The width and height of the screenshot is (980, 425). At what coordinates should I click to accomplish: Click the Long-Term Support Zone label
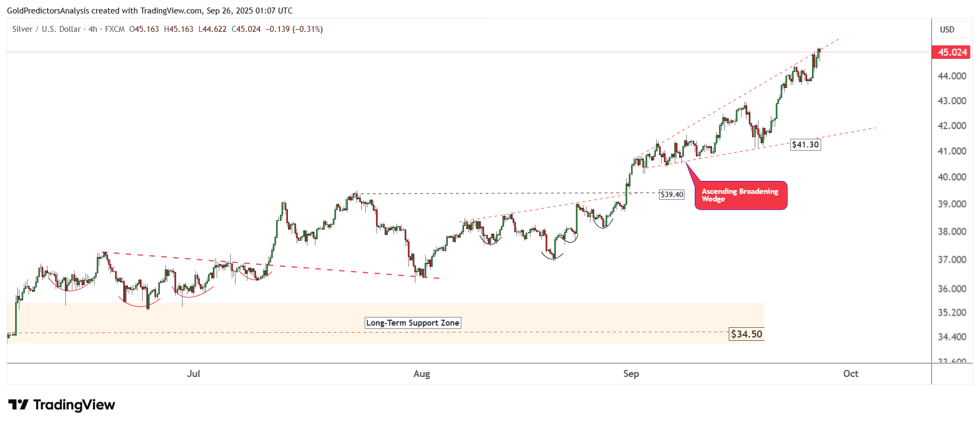coord(413,323)
